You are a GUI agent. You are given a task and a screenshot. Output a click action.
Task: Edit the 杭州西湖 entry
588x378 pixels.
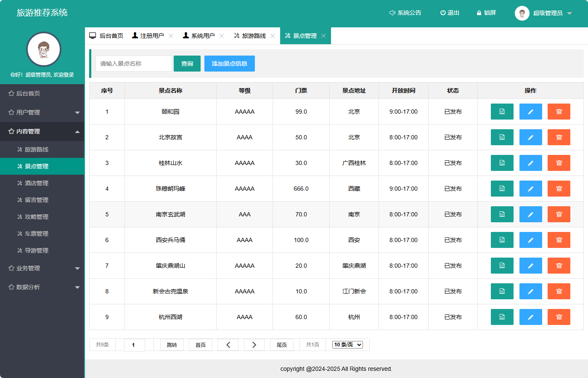click(x=530, y=317)
